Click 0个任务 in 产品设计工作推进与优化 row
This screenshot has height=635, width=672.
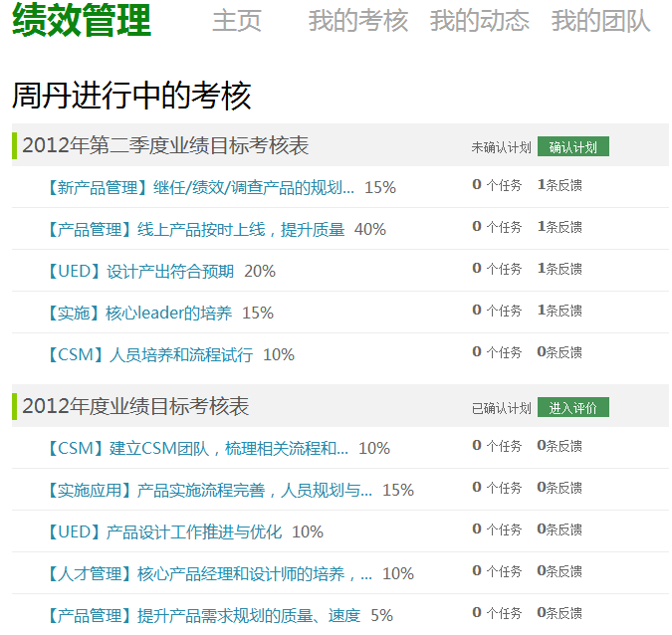tap(497, 529)
